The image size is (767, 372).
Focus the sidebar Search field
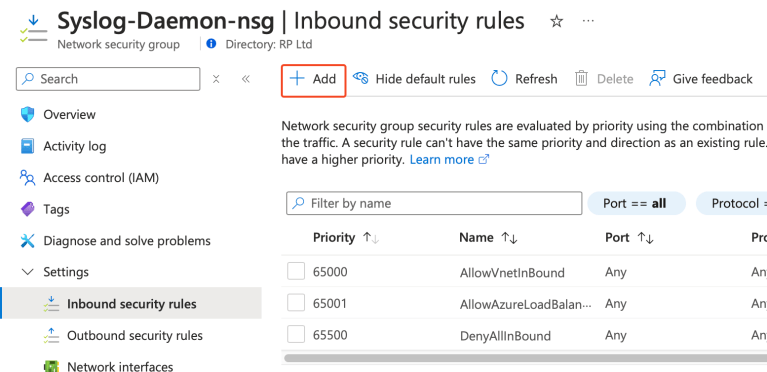108,79
